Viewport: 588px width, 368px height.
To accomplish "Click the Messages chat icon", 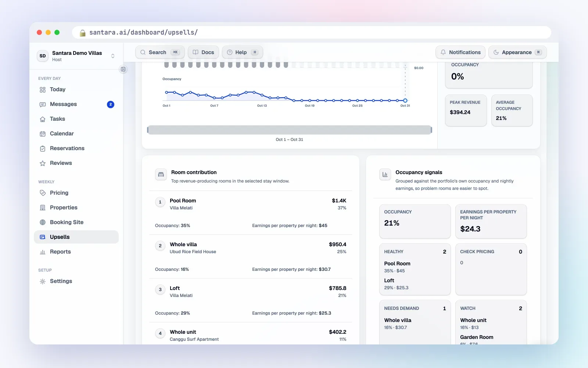I will [43, 105].
